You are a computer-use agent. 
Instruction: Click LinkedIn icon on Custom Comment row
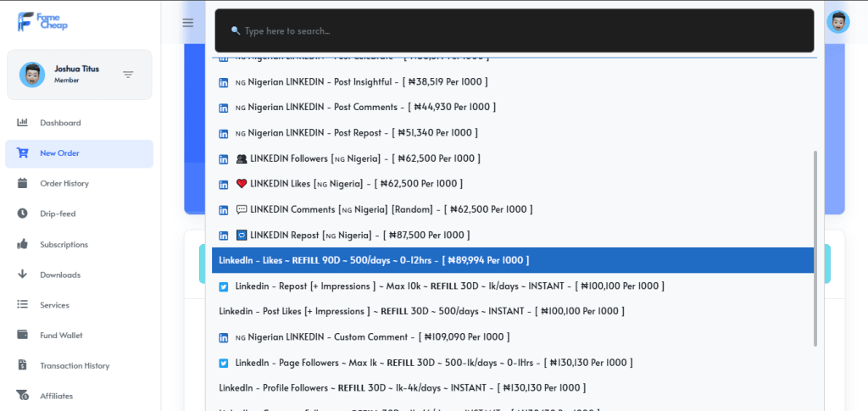point(224,337)
